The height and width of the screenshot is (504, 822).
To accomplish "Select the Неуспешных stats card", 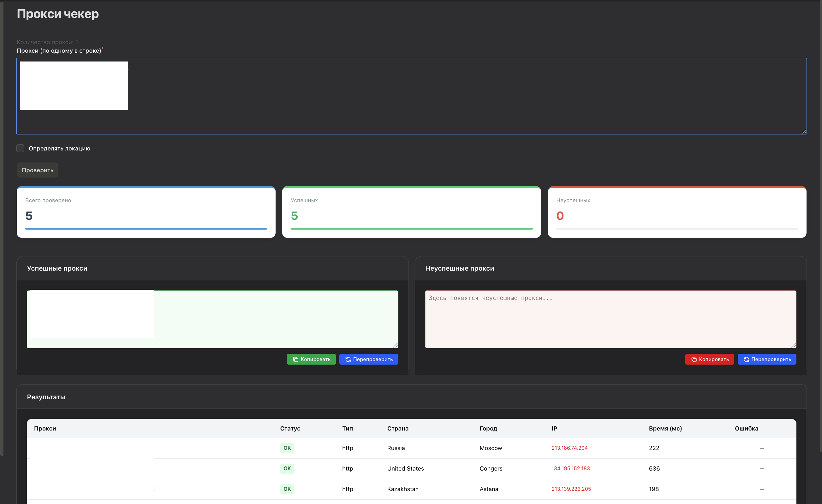I will pos(677,212).
